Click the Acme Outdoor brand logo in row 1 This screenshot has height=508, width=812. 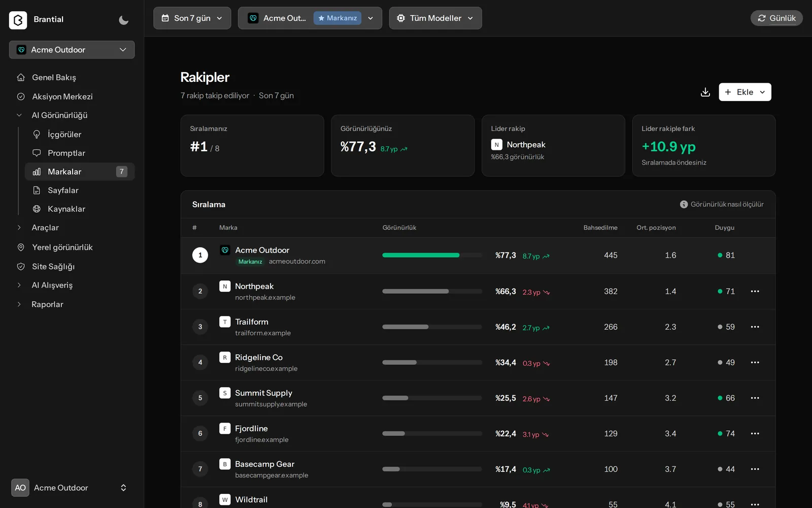point(225,250)
